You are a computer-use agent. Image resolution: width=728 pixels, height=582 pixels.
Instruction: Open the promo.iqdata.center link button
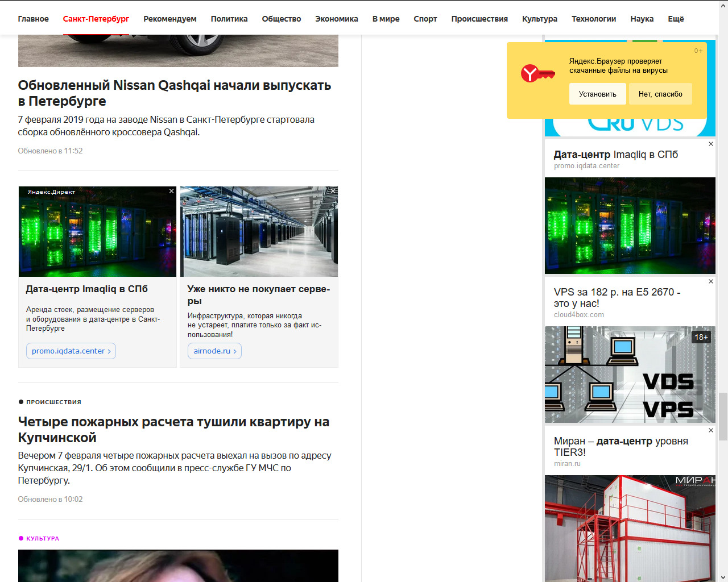click(x=71, y=351)
